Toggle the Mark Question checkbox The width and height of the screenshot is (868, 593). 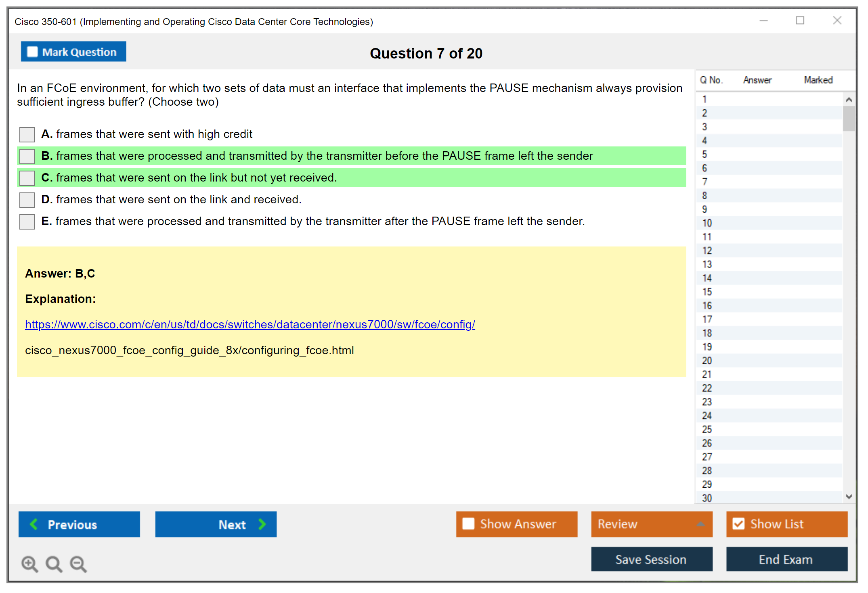coord(32,52)
